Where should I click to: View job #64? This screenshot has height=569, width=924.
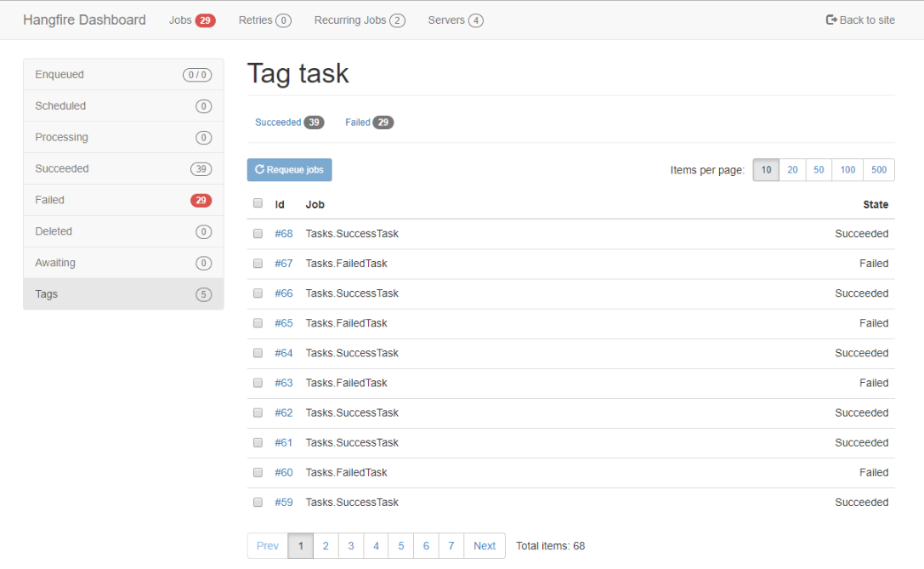[283, 353]
